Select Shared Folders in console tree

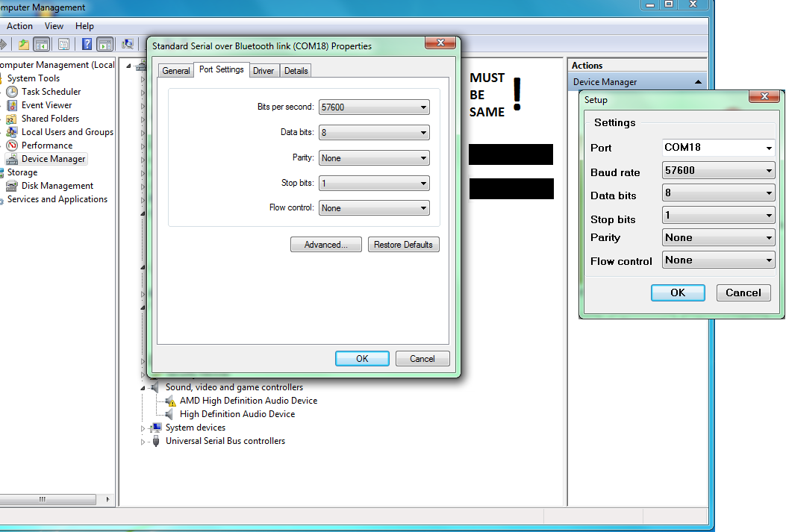point(50,119)
